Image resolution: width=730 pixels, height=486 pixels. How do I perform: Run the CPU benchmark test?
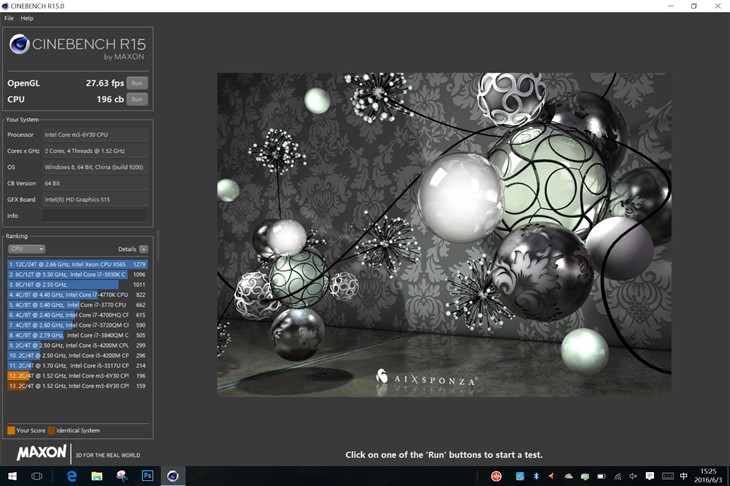coord(137,99)
